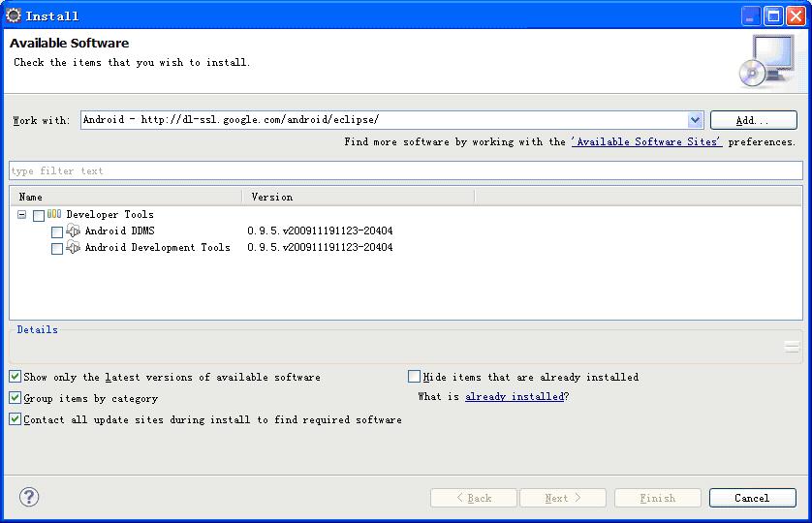This screenshot has width=812, height=523.
Task: Click the help question mark icon
Action: pos(29,497)
